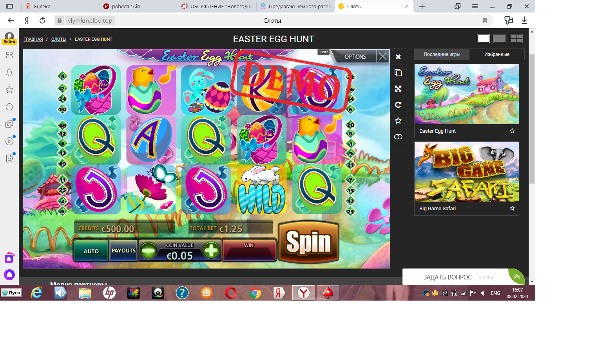The height and width of the screenshot is (364, 609).
Task: Open Opera from taskbar
Action: click(231, 293)
